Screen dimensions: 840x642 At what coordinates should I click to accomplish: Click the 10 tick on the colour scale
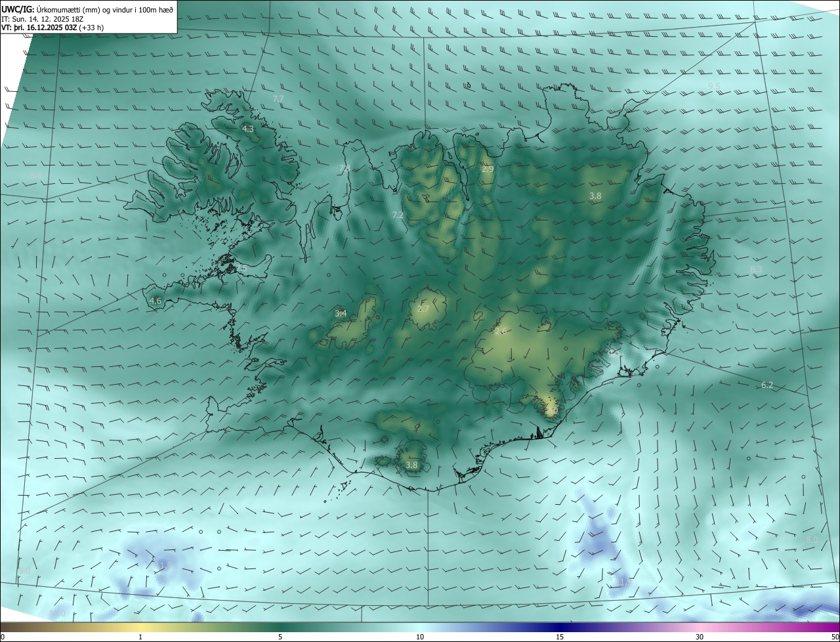click(420, 637)
